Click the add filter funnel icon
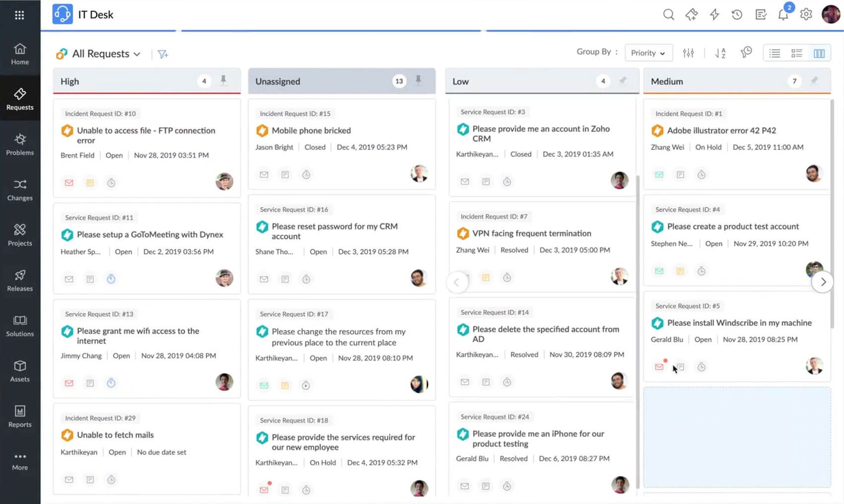This screenshot has height=504, width=844. tap(163, 54)
